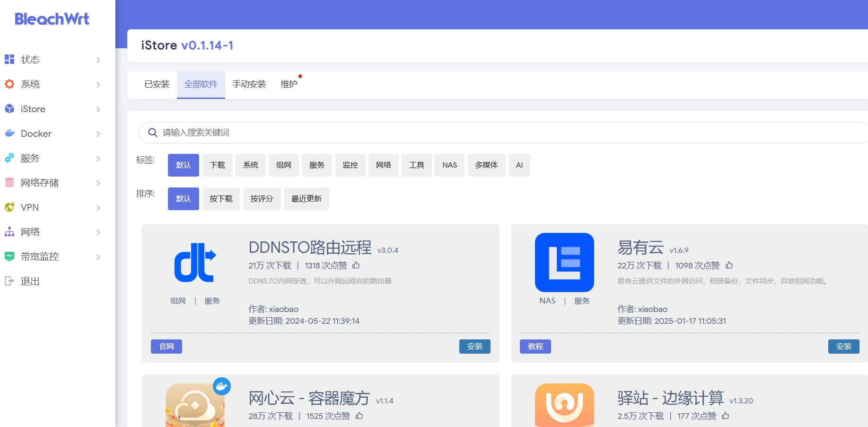Click the 驿站 app logo
Screen dimensions: 868x427
(x=564, y=405)
